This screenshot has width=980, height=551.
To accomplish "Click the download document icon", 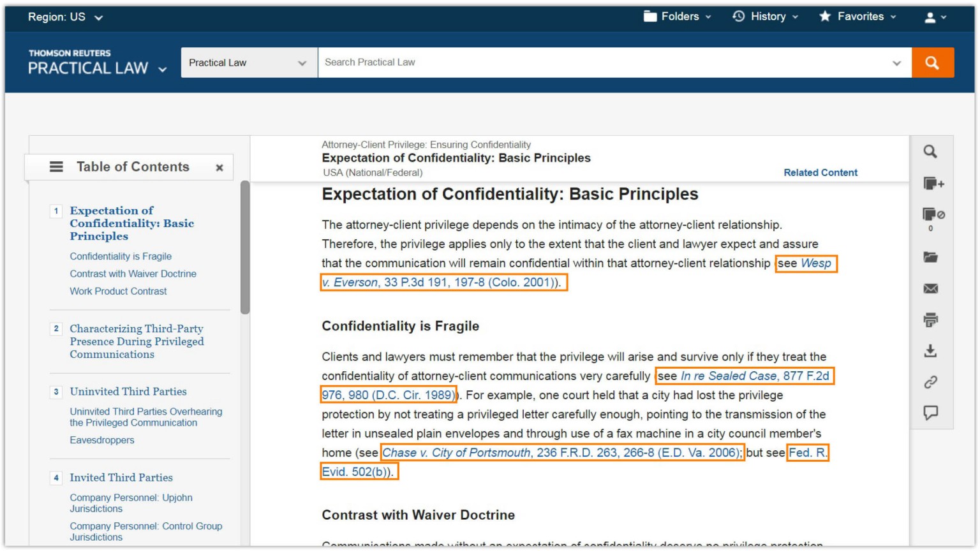I will coord(930,351).
